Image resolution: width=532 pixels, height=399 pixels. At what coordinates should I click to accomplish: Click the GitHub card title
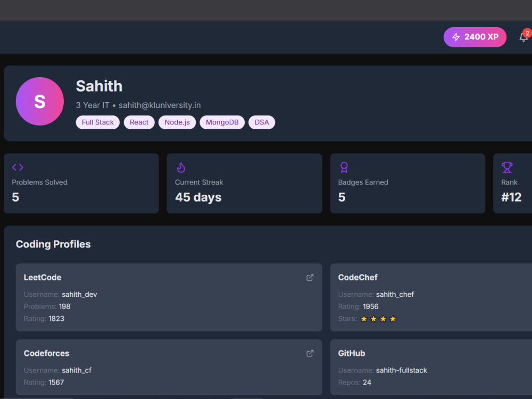tap(352, 354)
